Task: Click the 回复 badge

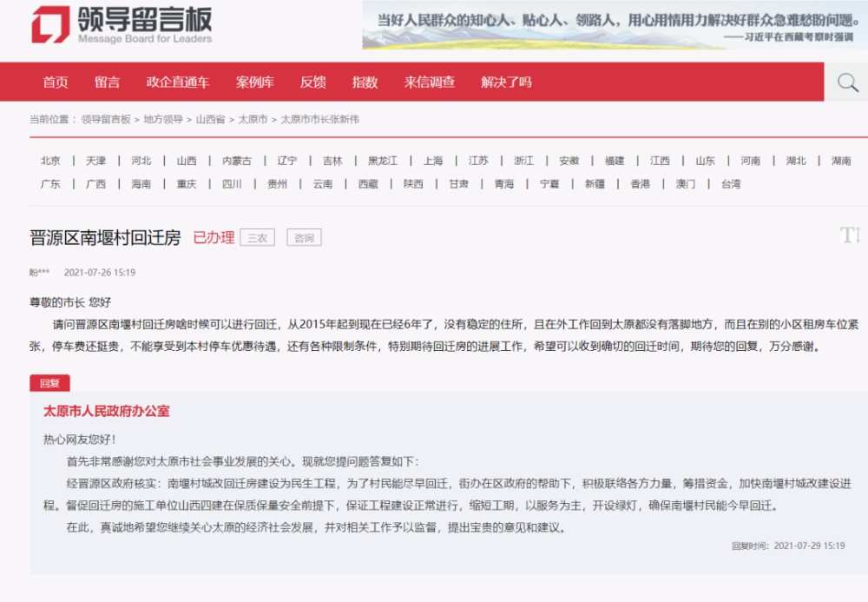Action: (50, 381)
